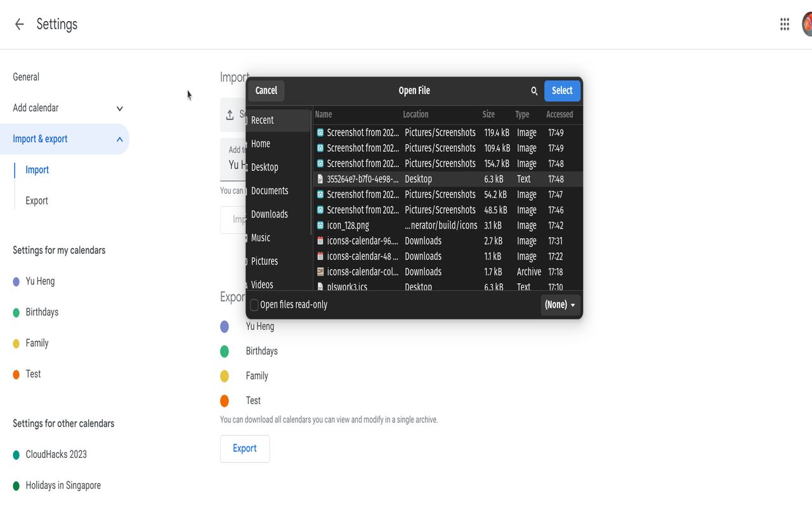Click the 119.4 kB size cell
The image size is (812, 508).
click(497, 133)
